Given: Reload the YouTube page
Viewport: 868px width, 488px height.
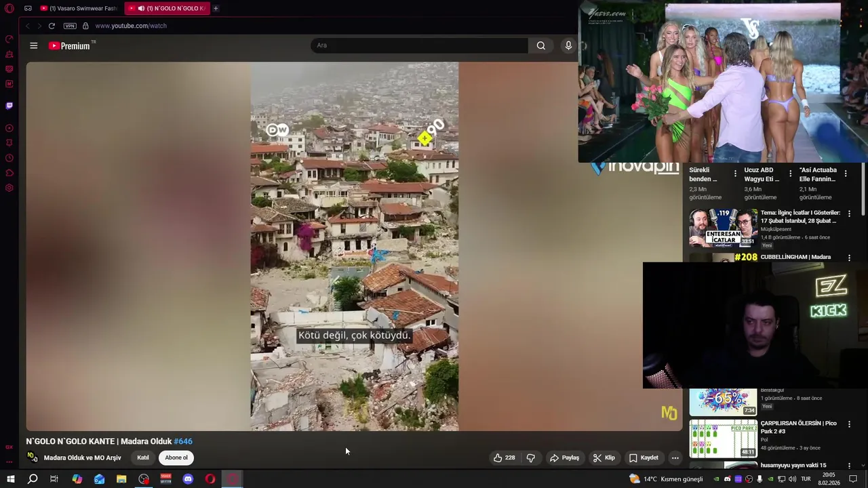Looking at the screenshot, I should 52,26.
